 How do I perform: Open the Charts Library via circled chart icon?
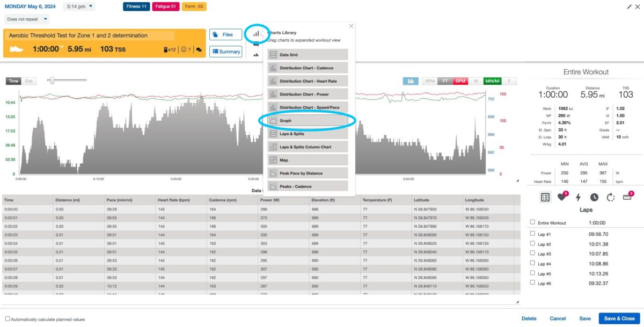[x=257, y=33]
